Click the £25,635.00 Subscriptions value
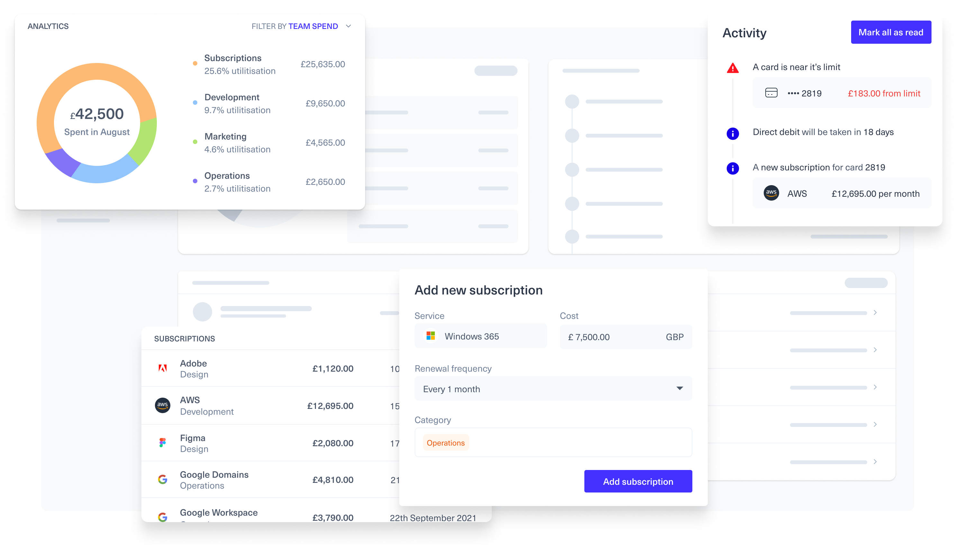The height and width of the screenshot is (560, 954). (322, 64)
